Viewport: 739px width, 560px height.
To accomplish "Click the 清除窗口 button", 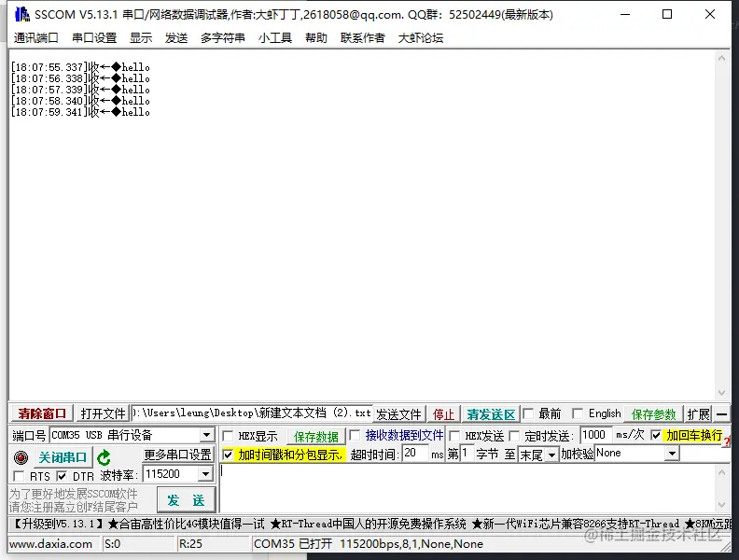I will coord(42,413).
